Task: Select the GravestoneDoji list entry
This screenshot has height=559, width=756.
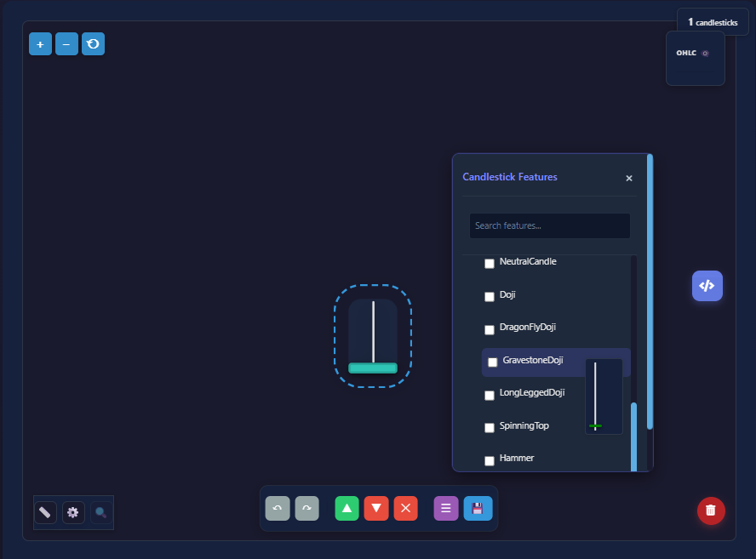Action: pyautogui.click(x=532, y=362)
